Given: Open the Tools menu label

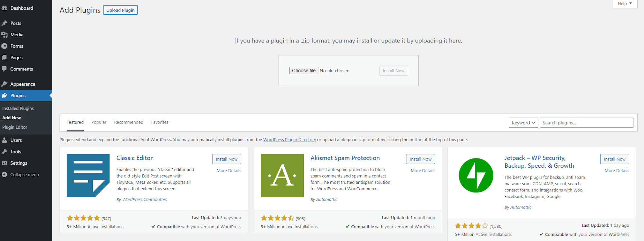Looking at the screenshot, I should tap(16, 152).
